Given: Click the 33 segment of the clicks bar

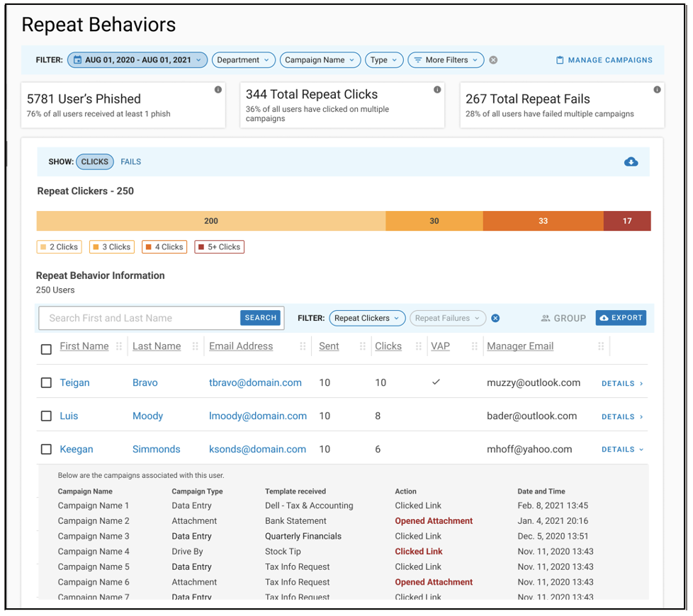Looking at the screenshot, I should (543, 221).
